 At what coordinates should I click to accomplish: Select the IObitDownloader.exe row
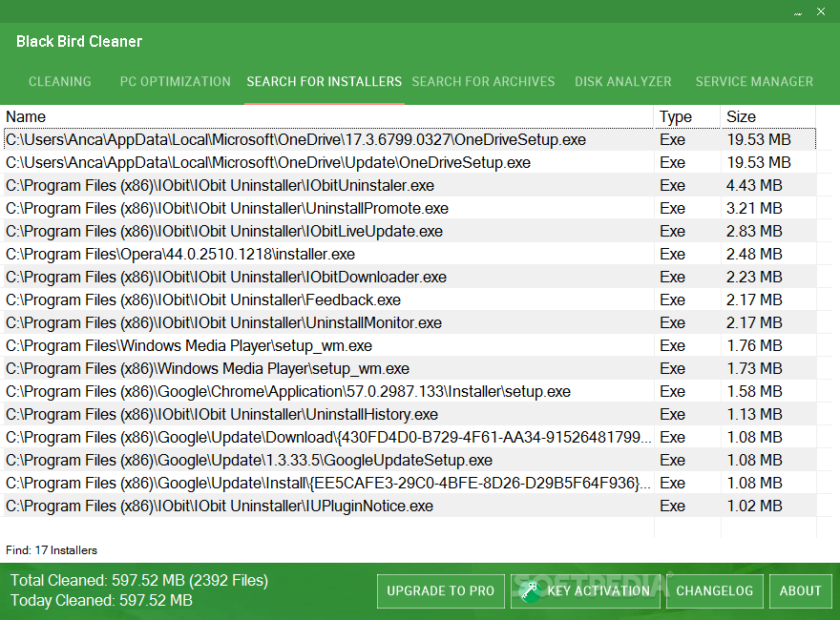409,278
